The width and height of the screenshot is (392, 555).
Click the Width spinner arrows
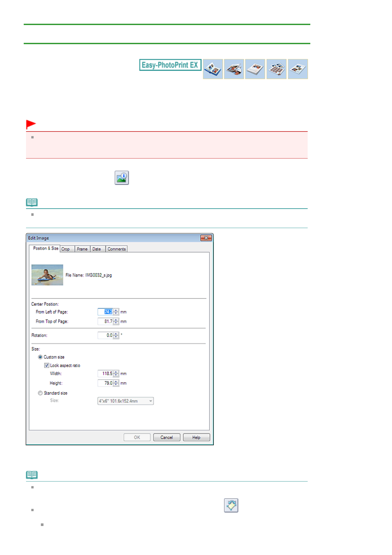click(x=116, y=373)
